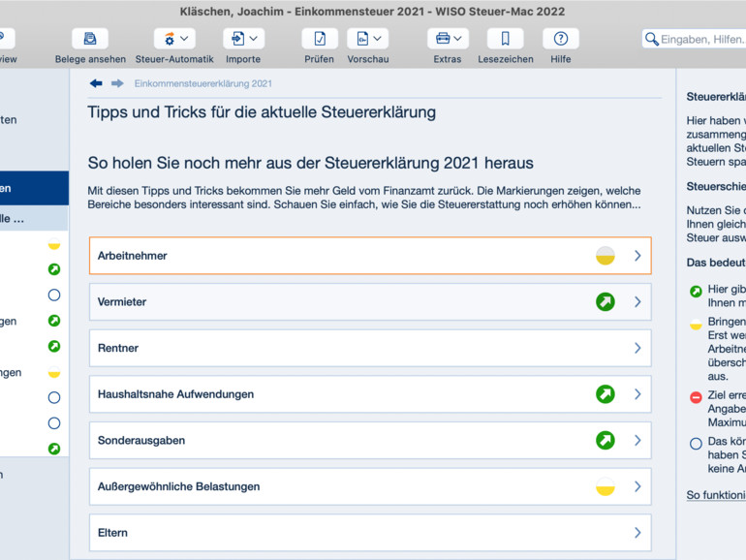The width and height of the screenshot is (746, 560).
Task: Open the Vorschau dropdown
Action: 368,39
